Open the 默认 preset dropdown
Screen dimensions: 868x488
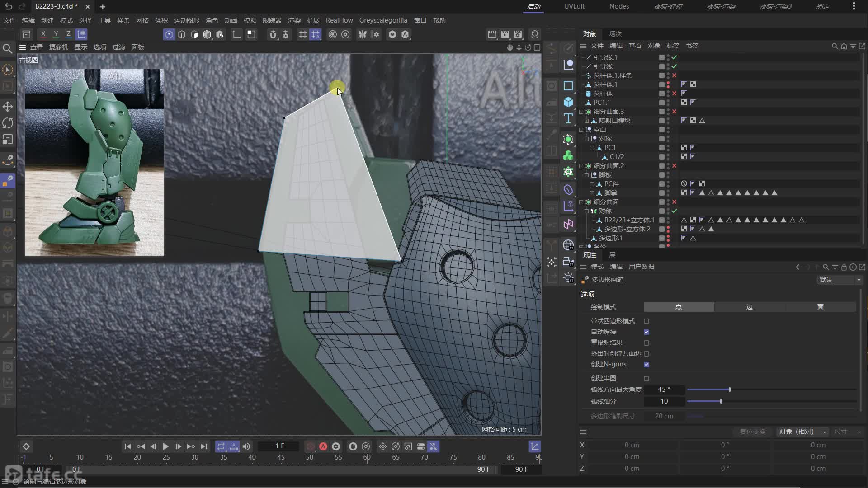(x=840, y=280)
